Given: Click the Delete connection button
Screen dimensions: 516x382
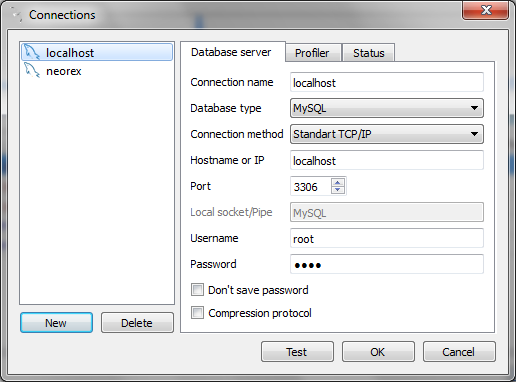Looking at the screenshot, I should click(137, 323).
